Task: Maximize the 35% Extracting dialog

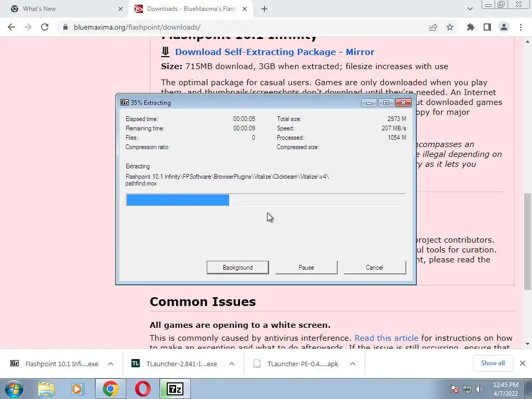Action: (386, 102)
